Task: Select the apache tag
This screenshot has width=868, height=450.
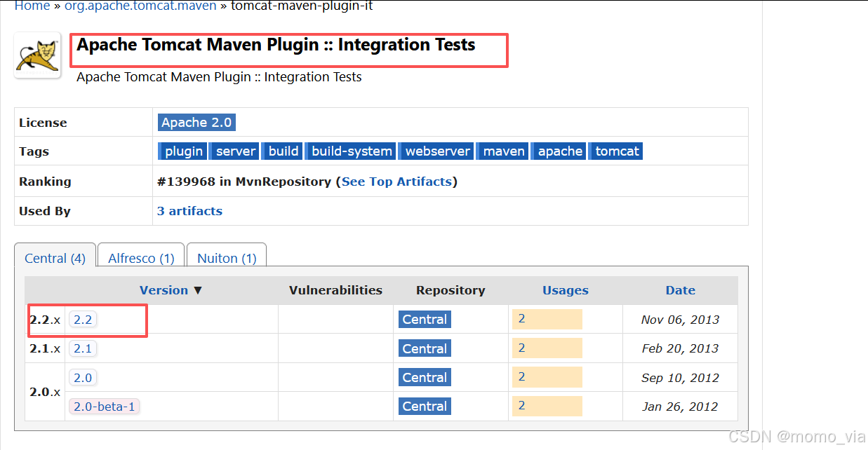Action: click(x=560, y=151)
